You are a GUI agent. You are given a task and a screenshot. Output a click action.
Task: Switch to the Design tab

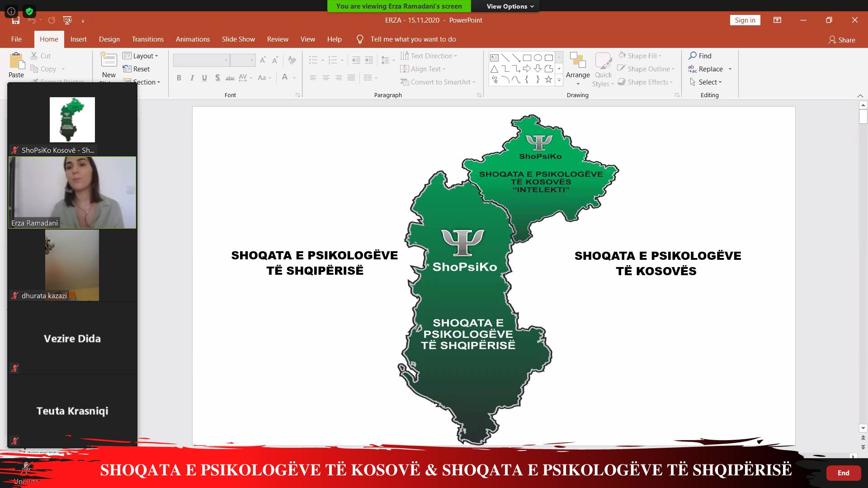pos(109,39)
